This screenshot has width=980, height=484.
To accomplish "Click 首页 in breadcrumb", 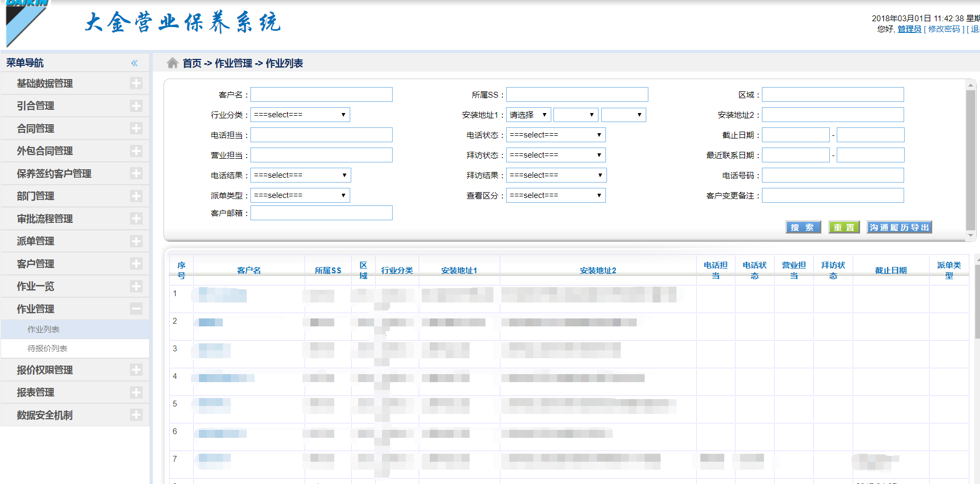I will (x=192, y=63).
